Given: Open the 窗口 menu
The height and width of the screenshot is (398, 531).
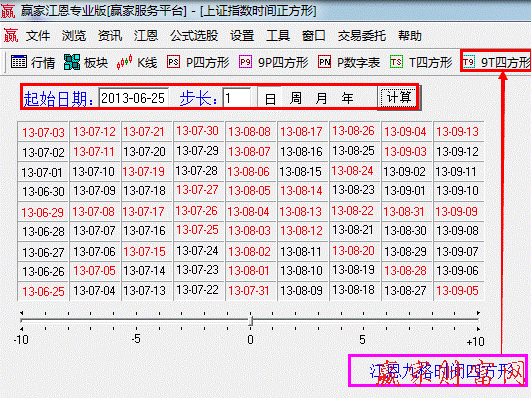Looking at the screenshot, I should click(314, 35).
